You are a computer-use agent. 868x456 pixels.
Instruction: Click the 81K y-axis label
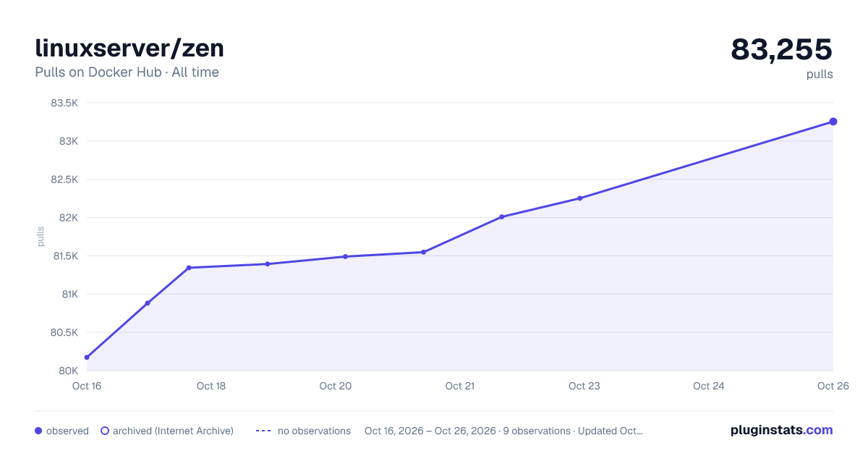69,294
